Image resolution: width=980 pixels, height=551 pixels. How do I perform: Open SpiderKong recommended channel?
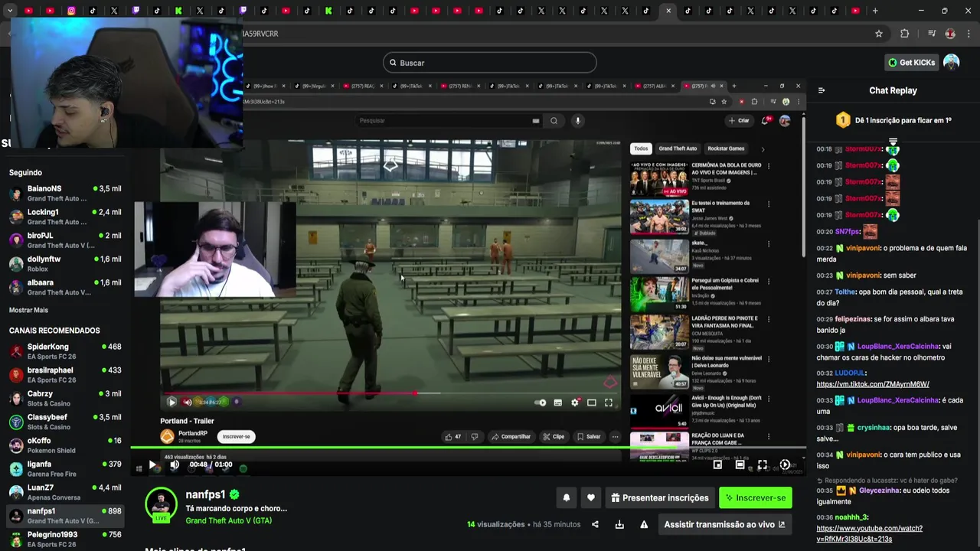click(x=65, y=351)
